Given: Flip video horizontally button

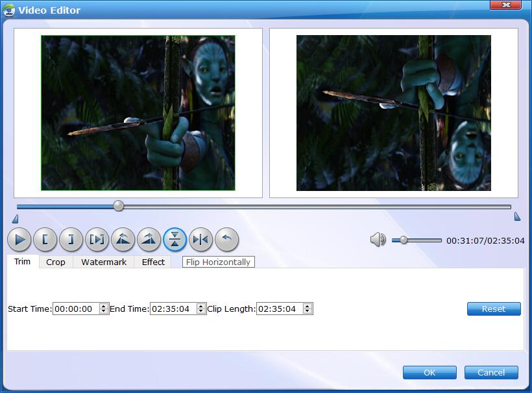Looking at the screenshot, I should click(x=200, y=240).
